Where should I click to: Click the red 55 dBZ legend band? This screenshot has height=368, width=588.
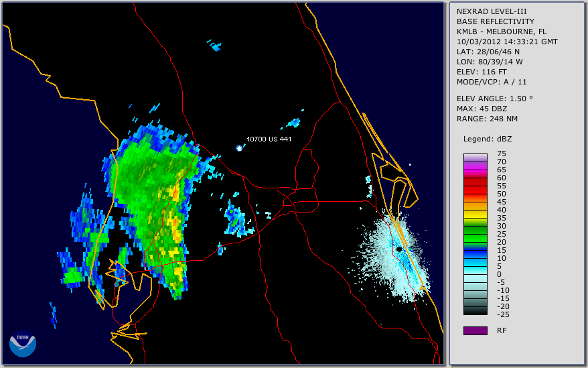[x=475, y=190]
